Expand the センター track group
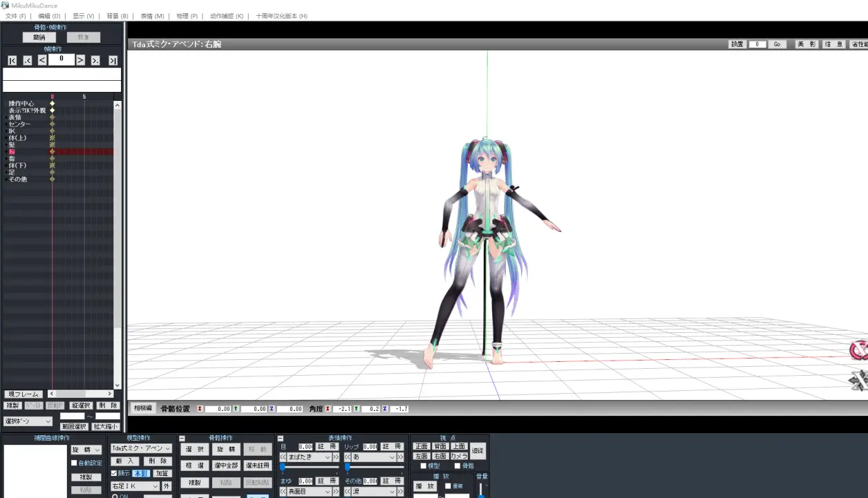 click(x=6, y=124)
